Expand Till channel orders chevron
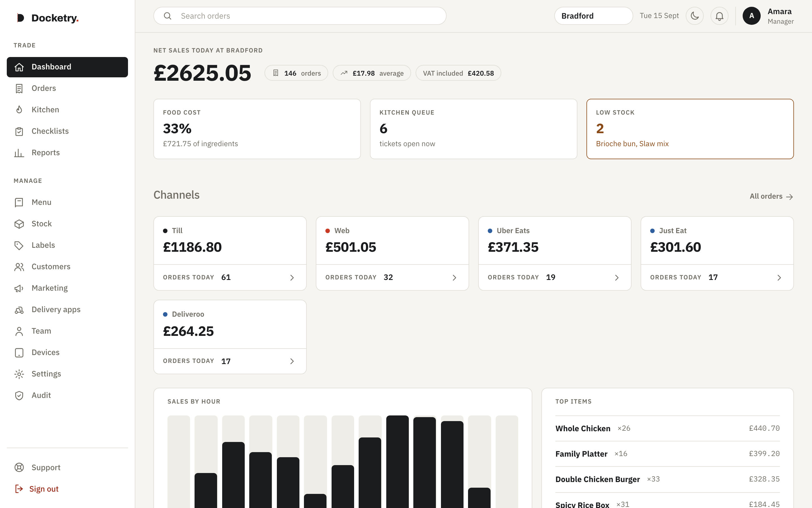Image resolution: width=812 pixels, height=508 pixels. [x=292, y=277]
